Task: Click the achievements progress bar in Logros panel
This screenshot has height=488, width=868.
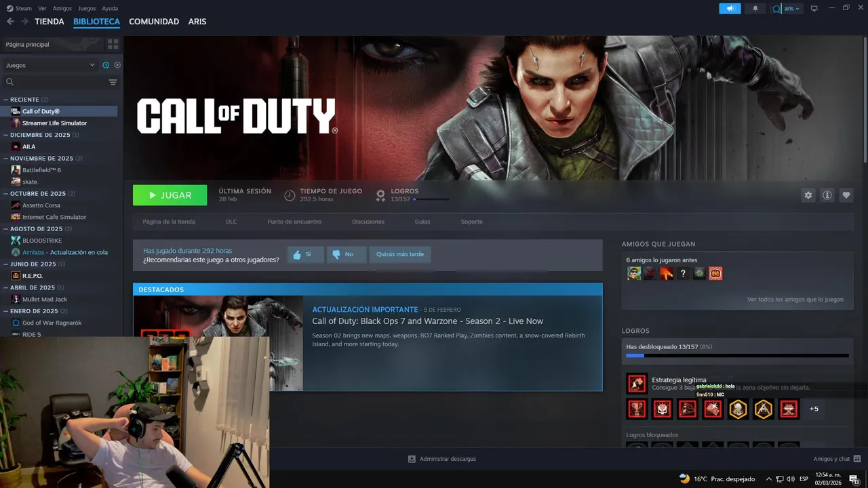Action: (x=737, y=356)
